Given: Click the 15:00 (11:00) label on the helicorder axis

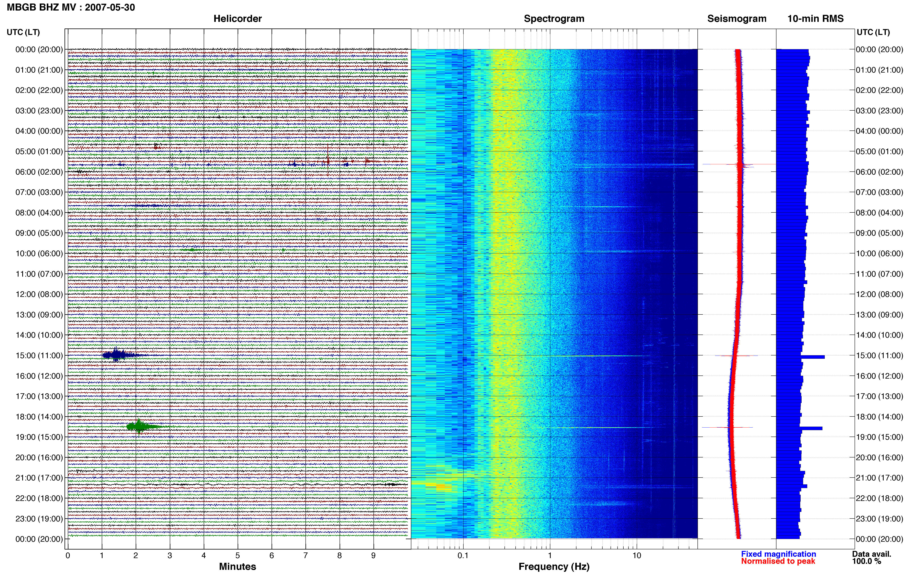Looking at the screenshot, I should (39, 355).
